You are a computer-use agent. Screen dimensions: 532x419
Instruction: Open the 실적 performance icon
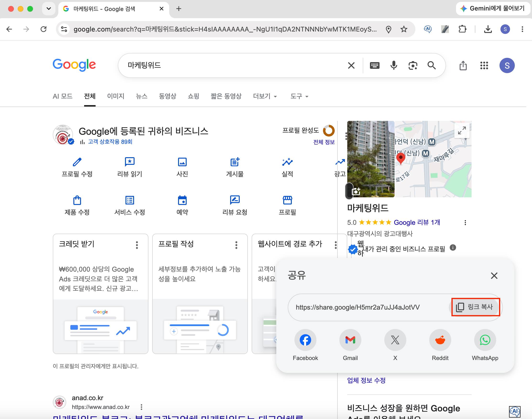pyautogui.click(x=287, y=162)
